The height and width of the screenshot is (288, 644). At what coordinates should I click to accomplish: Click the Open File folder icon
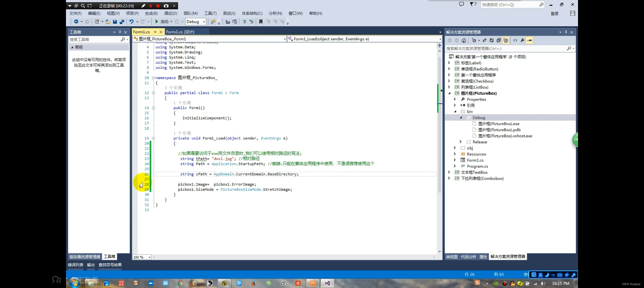coord(108,22)
